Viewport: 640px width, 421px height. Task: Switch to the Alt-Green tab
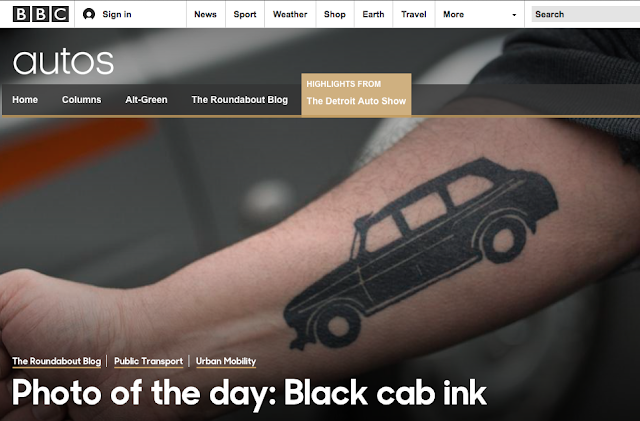click(x=146, y=100)
